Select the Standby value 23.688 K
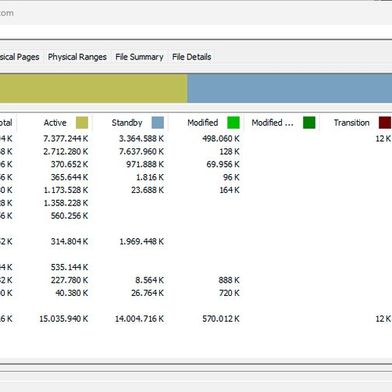The width and height of the screenshot is (392, 392). (x=147, y=190)
